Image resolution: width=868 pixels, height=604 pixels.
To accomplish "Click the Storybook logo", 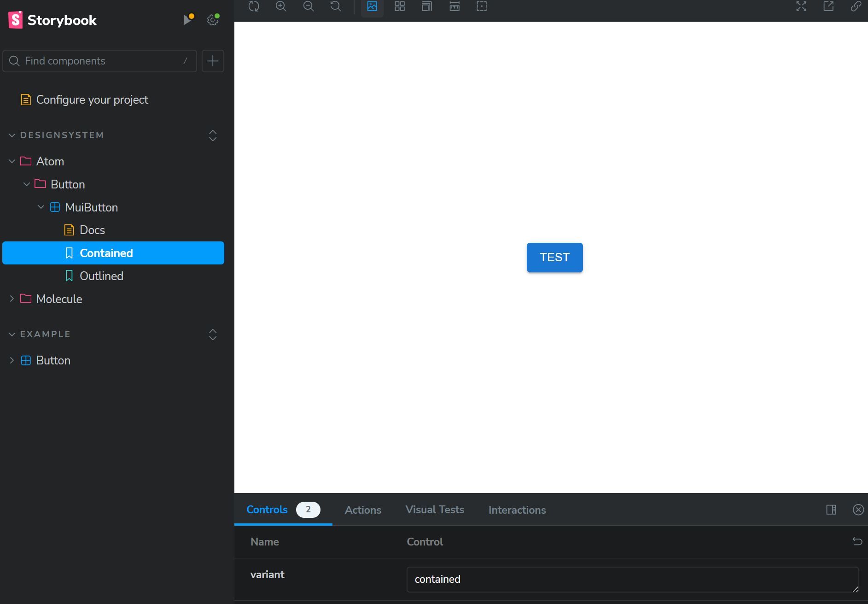I will point(52,20).
